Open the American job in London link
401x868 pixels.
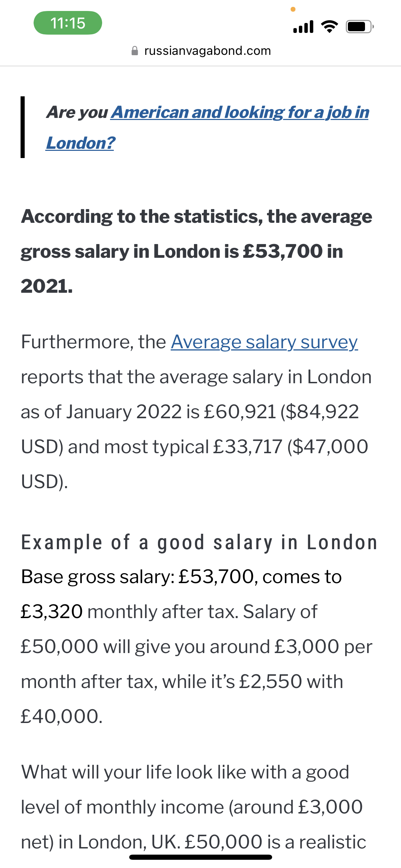pyautogui.click(x=240, y=112)
